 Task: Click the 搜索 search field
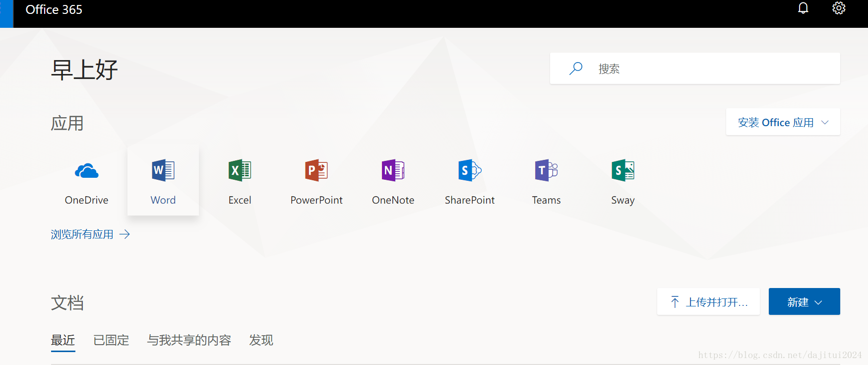[695, 69]
